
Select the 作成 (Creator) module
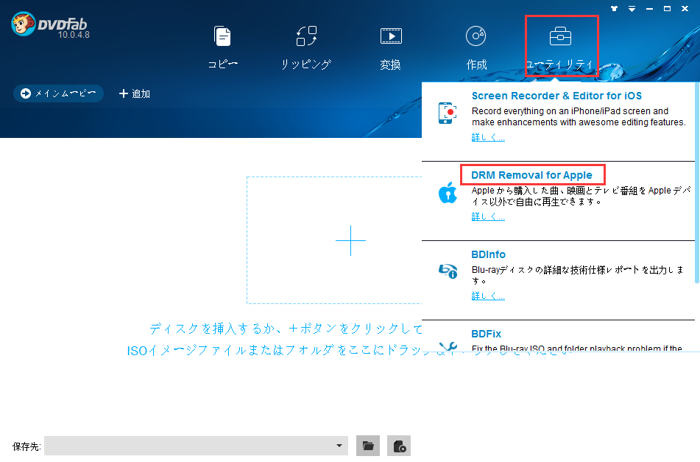pyautogui.click(x=476, y=48)
